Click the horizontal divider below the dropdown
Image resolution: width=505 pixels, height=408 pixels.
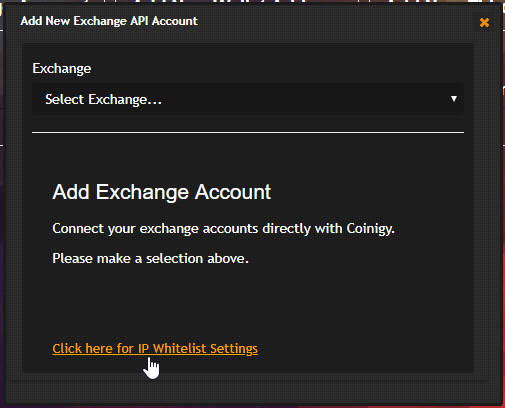click(248, 132)
